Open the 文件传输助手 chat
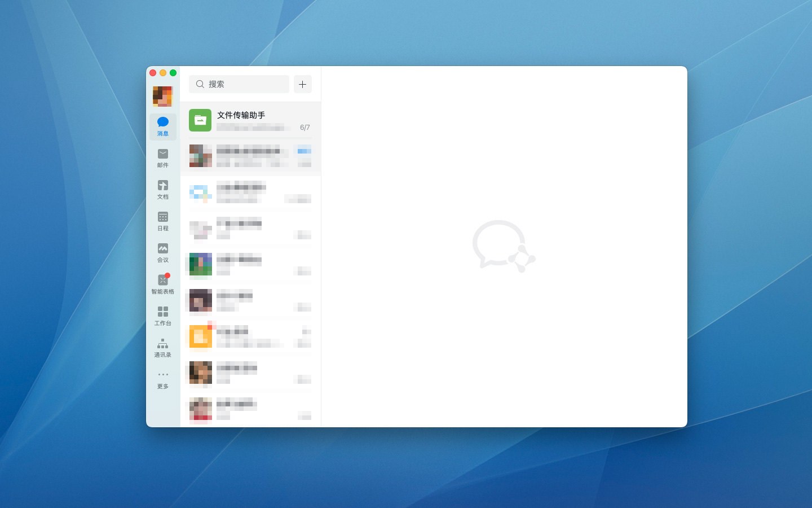The width and height of the screenshot is (812, 508). 250,120
